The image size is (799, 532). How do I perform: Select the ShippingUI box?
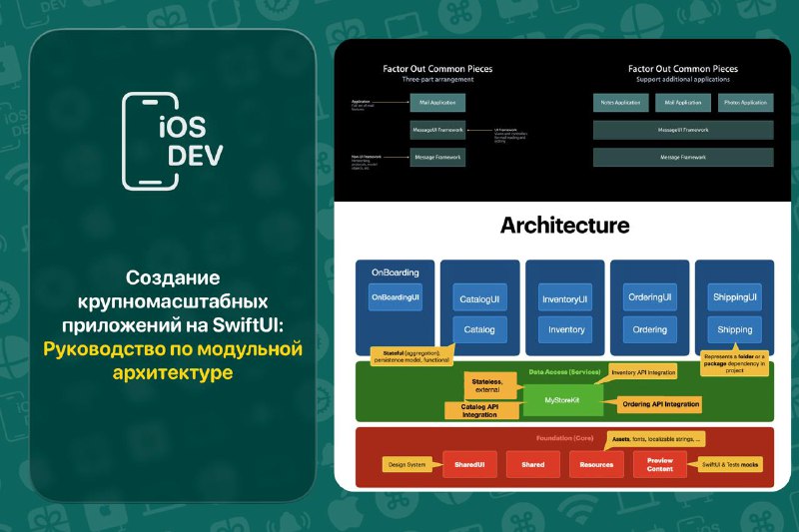(x=735, y=297)
